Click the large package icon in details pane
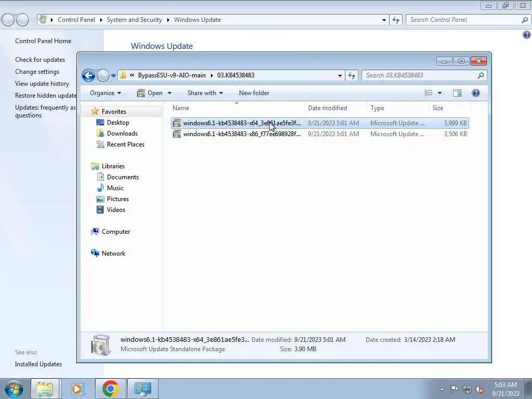This screenshot has width=532, height=399. (101, 345)
